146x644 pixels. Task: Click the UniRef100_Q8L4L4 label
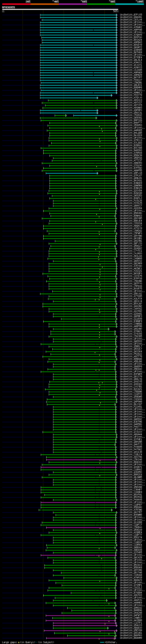click(131, 60)
